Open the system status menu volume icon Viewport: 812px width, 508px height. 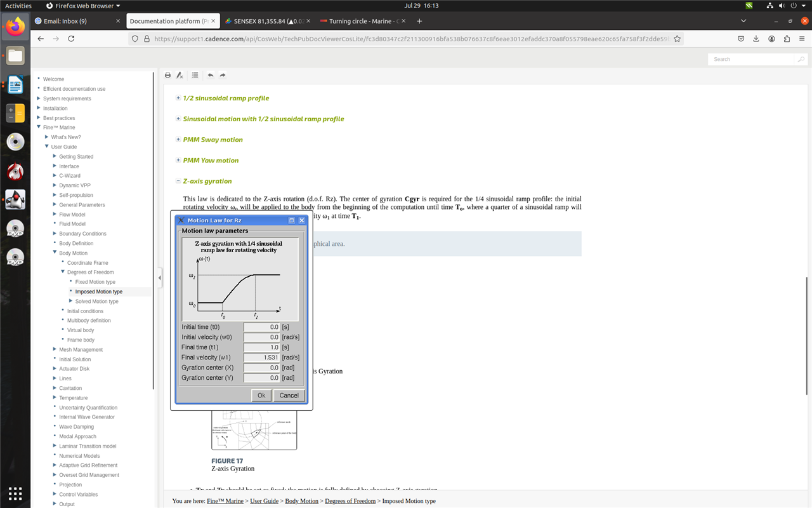coord(782,6)
